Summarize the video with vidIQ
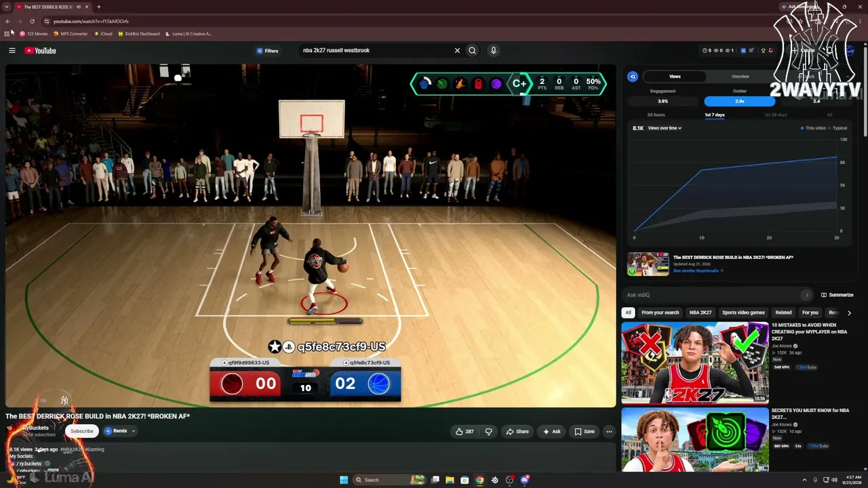Image resolution: width=868 pixels, height=488 pixels. (837, 295)
